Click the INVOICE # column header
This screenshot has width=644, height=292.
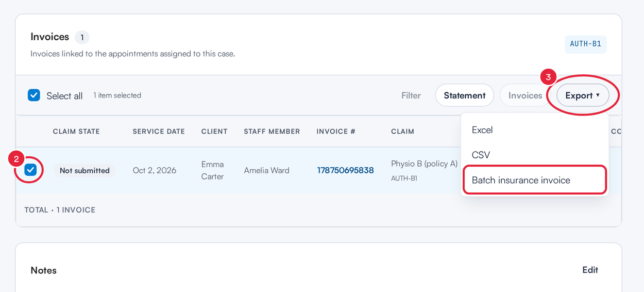coord(336,132)
